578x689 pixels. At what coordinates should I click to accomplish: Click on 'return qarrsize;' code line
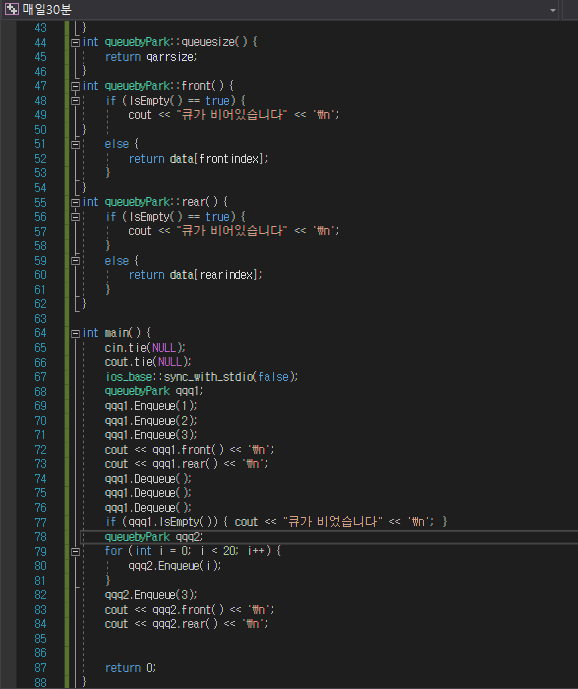[x=151, y=57]
